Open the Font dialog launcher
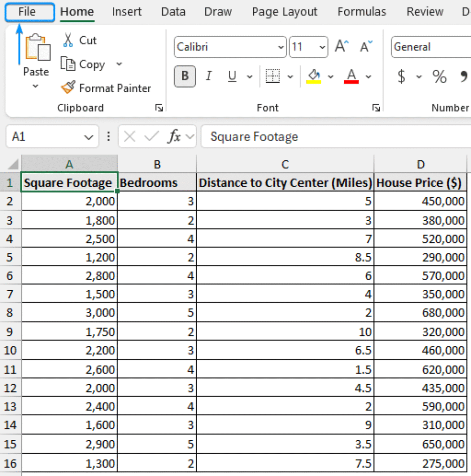 pyautogui.click(x=376, y=108)
